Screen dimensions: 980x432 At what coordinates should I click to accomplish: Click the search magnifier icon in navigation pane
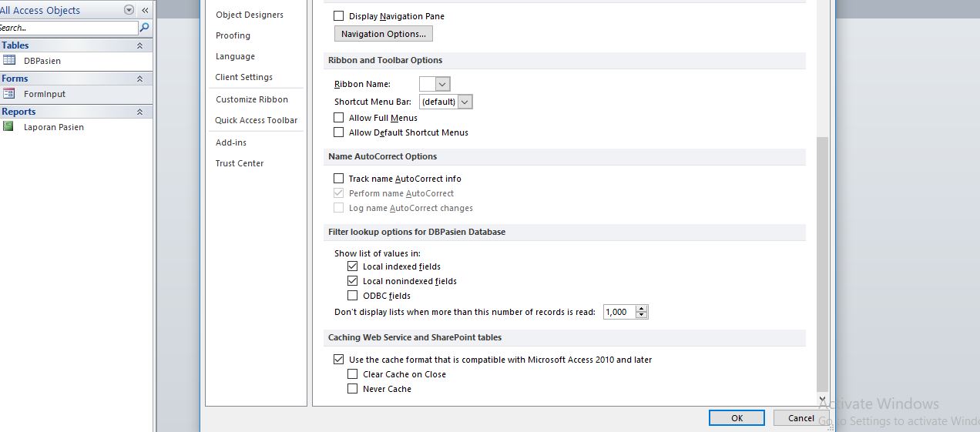[x=145, y=28]
